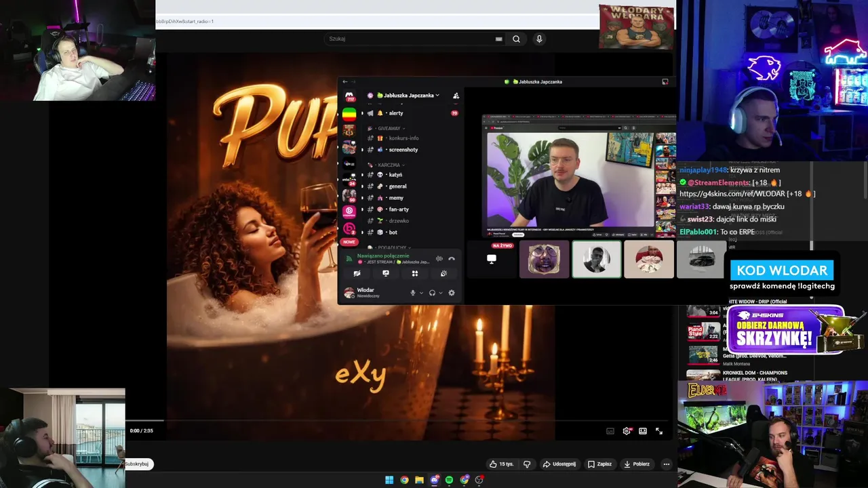Open File Explorer from the taskbar
The image size is (868, 488).
click(x=419, y=480)
